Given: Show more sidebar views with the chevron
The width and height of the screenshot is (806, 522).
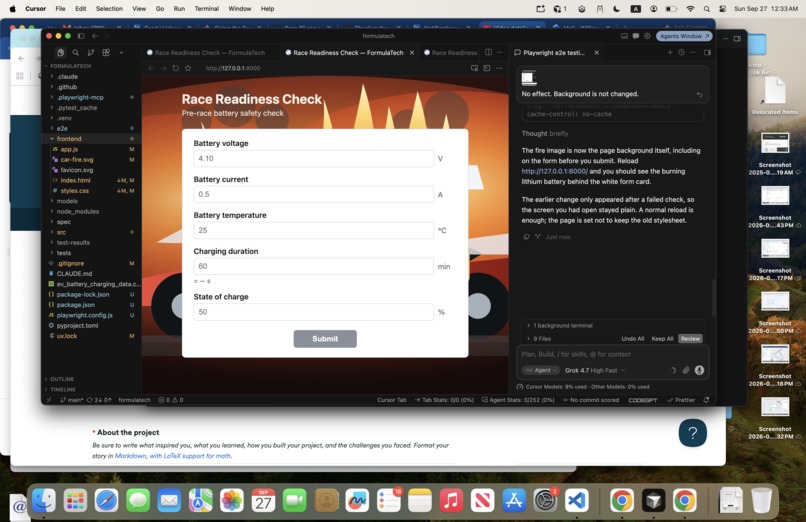Looking at the screenshot, I should click(x=121, y=52).
